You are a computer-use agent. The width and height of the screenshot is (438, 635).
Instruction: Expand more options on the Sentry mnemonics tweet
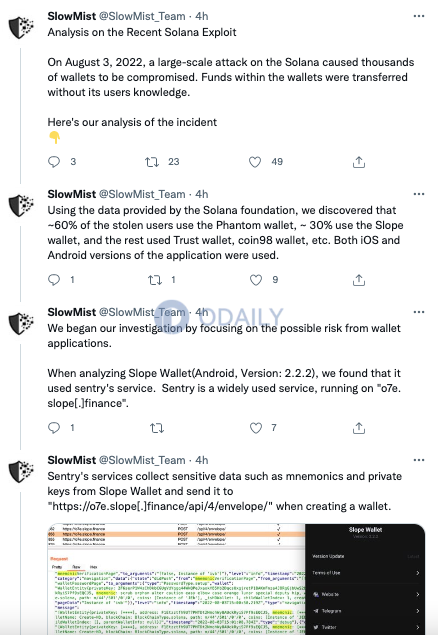tap(419, 460)
